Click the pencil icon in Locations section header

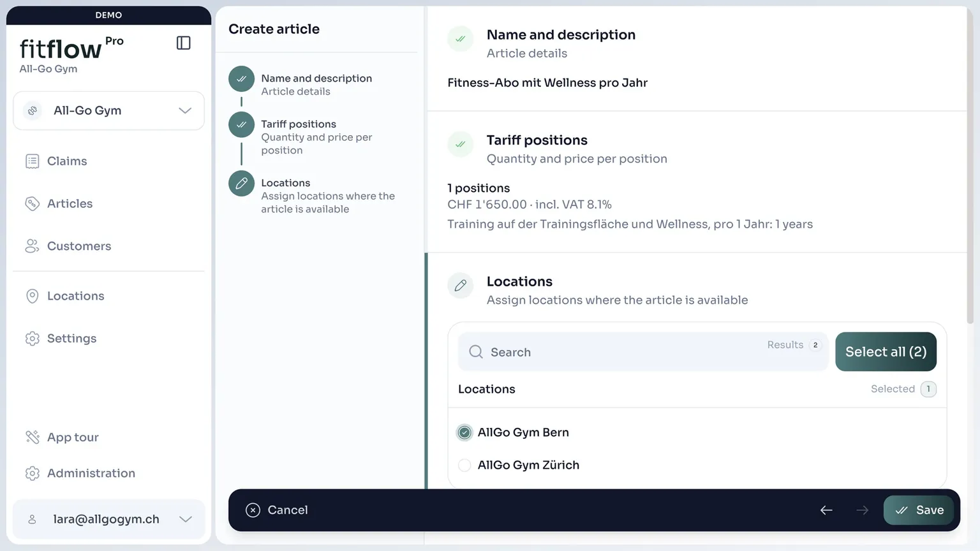(x=461, y=286)
